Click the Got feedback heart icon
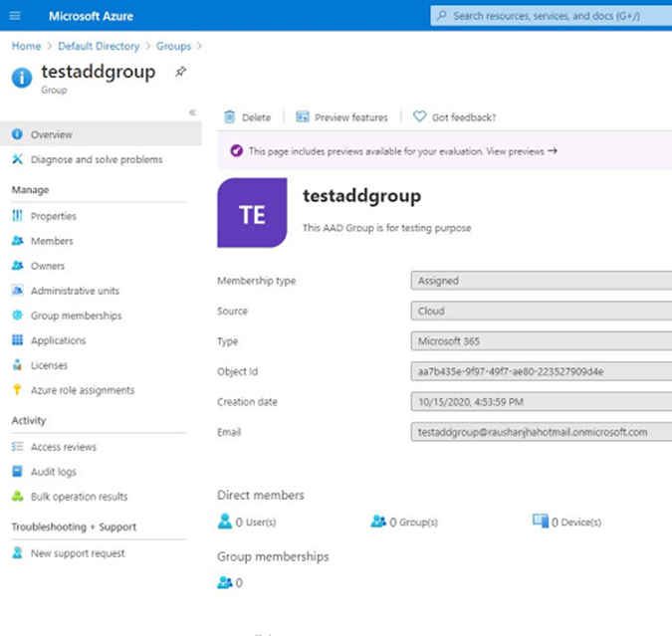 419,116
